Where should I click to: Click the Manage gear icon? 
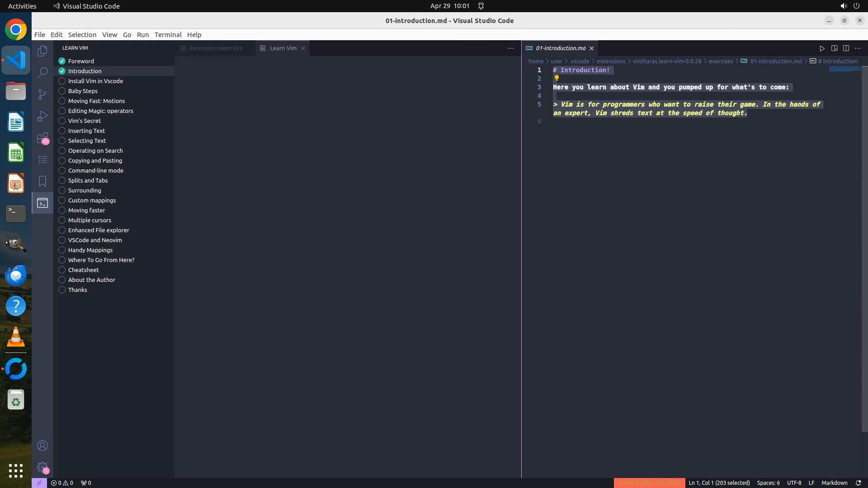pyautogui.click(x=42, y=467)
